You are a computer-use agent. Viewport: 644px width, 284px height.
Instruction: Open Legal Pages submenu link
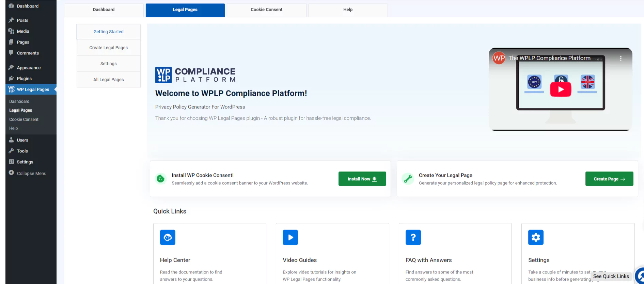[21, 110]
